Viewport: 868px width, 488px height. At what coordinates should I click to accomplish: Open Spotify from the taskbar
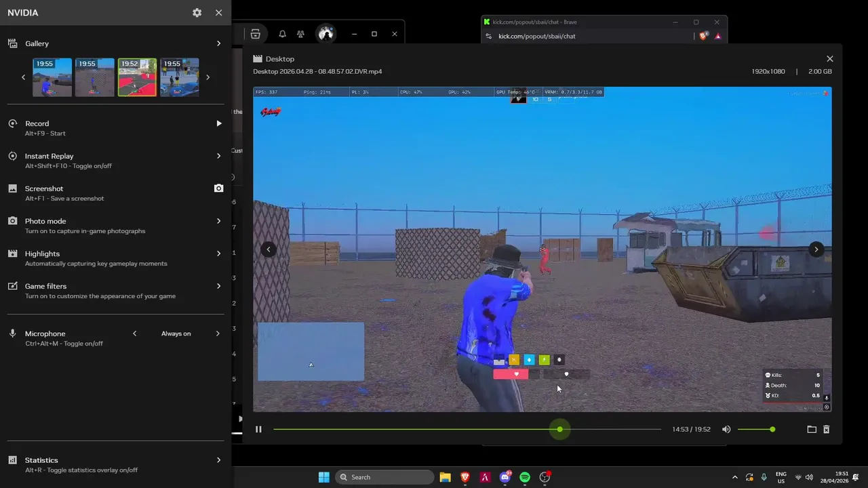(525, 477)
